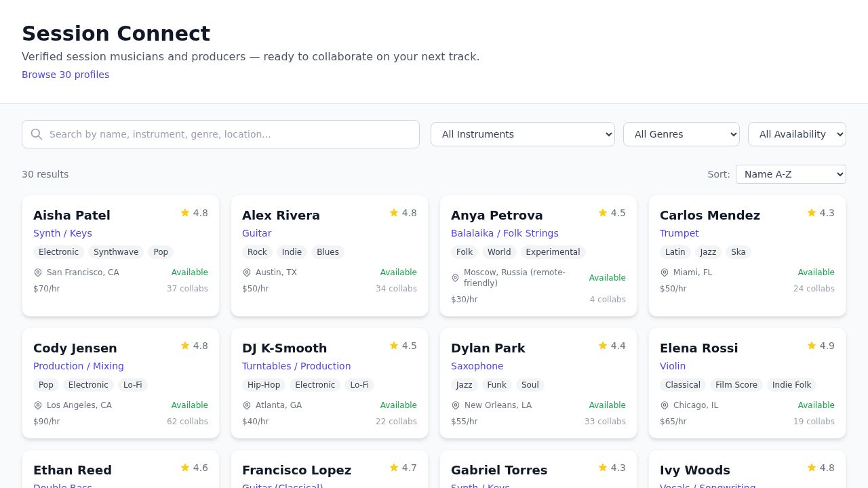Open Cody Jensen's profile name
The width and height of the screenshot is (868, 488).
pyautogui.click(x=75, y=348)
